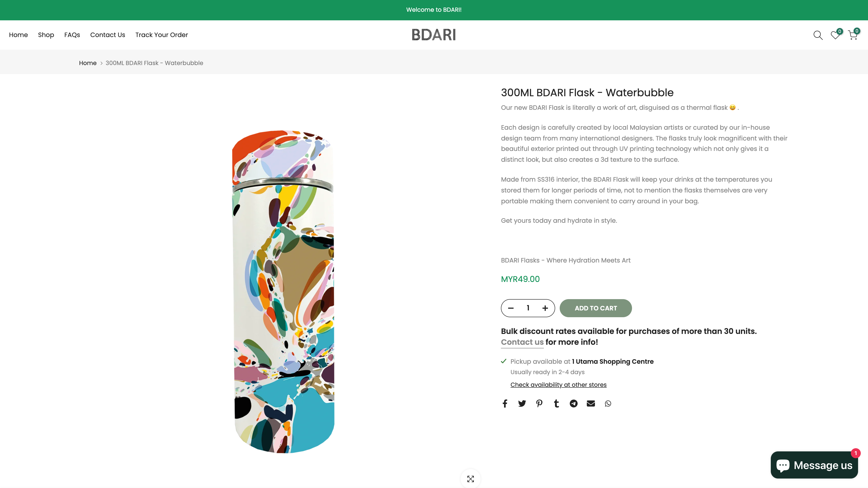
Task: Click the Contact us bulk discount link
Action: pos(522,342)
